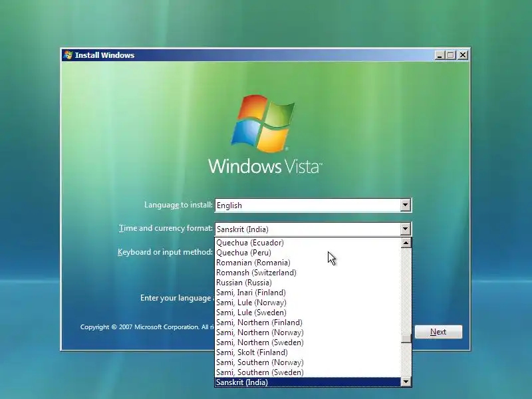Click the Install Windows title bar icon
532x399 pixels.
(68, 55)
